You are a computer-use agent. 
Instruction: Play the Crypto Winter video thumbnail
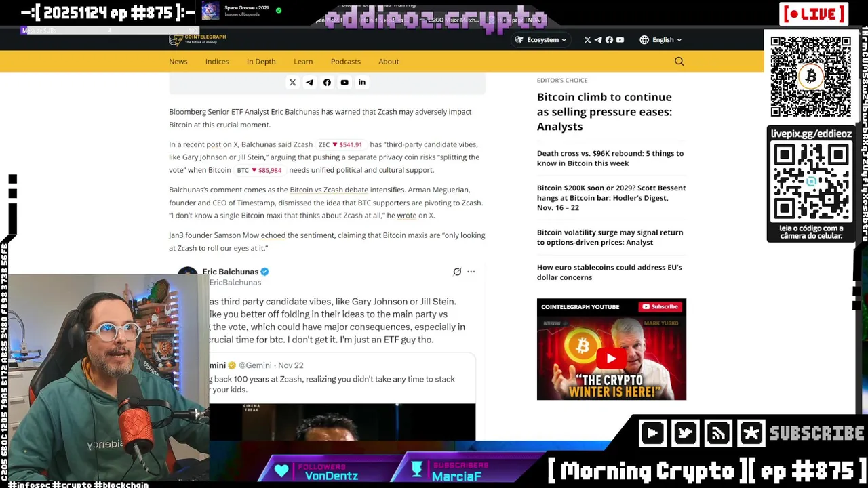[x=611, y=359]
